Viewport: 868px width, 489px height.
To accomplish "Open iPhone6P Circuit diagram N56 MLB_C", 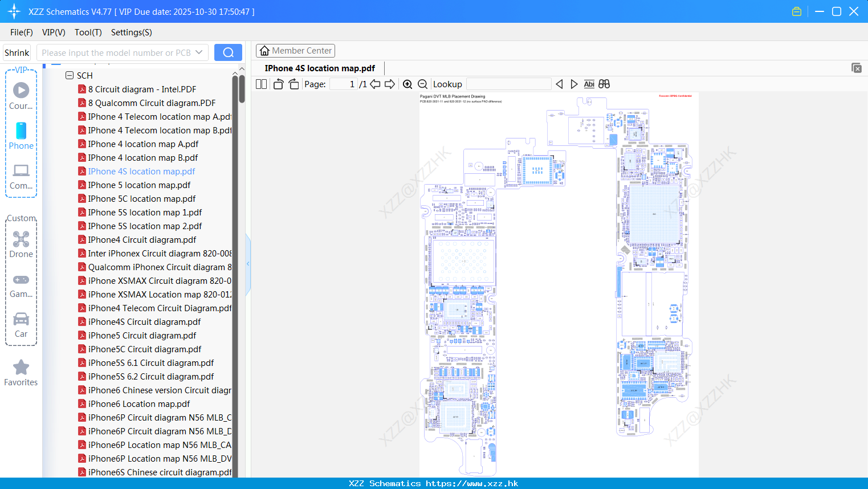I will (x=160, y=417).
